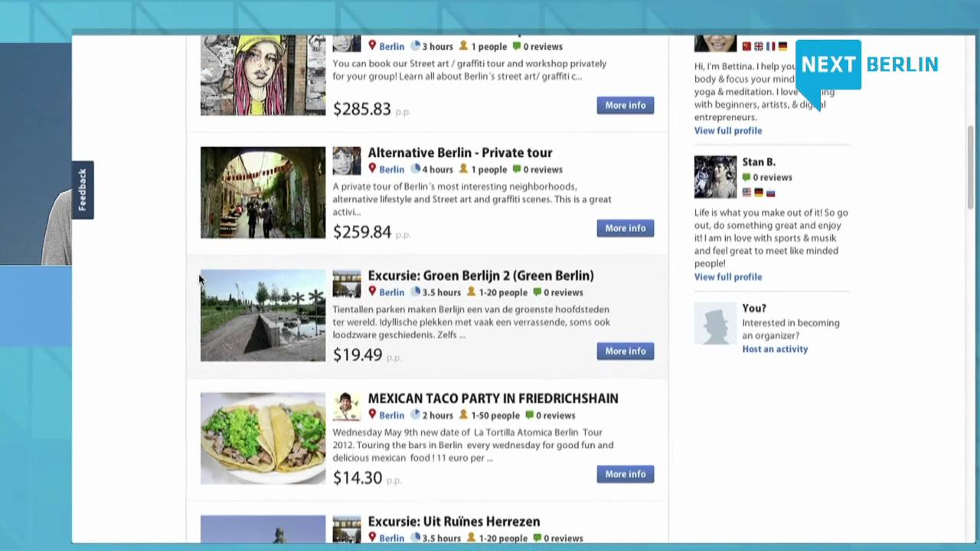Click reviews bubble icon in Groen Berlijn row

tap(537, 292)
